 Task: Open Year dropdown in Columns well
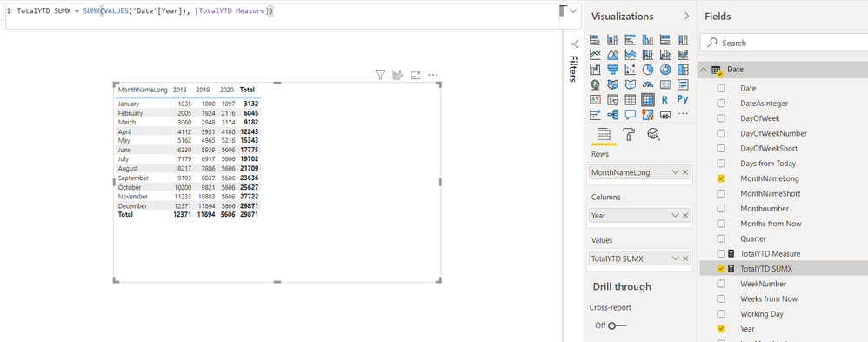pyautogui.click(x=675, y=215)
